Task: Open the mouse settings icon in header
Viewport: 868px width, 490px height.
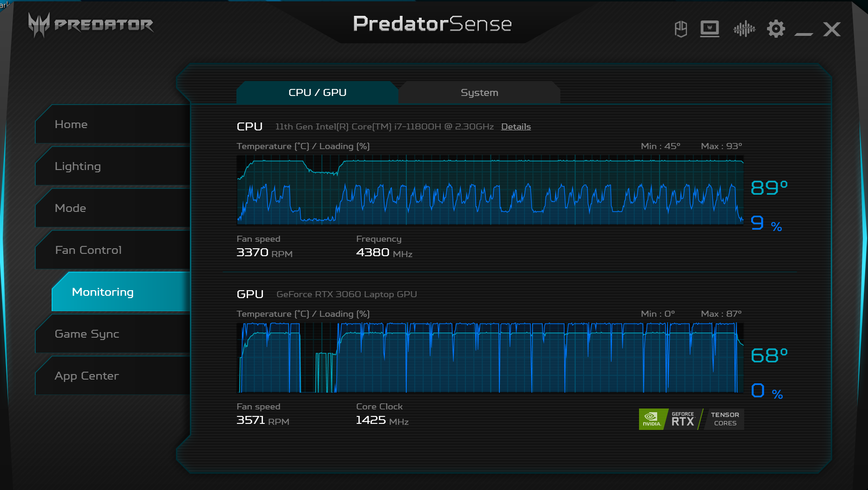Action: 681,29
